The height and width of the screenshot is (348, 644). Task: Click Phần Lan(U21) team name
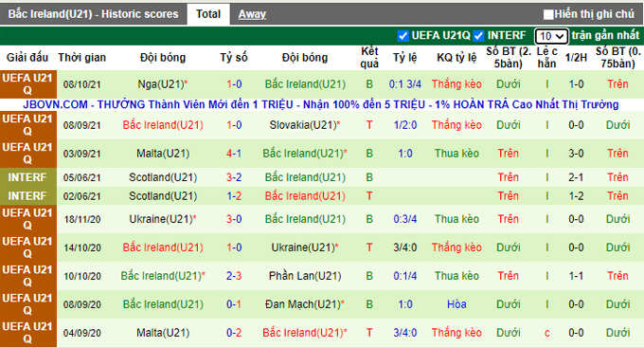click(305, 276)
